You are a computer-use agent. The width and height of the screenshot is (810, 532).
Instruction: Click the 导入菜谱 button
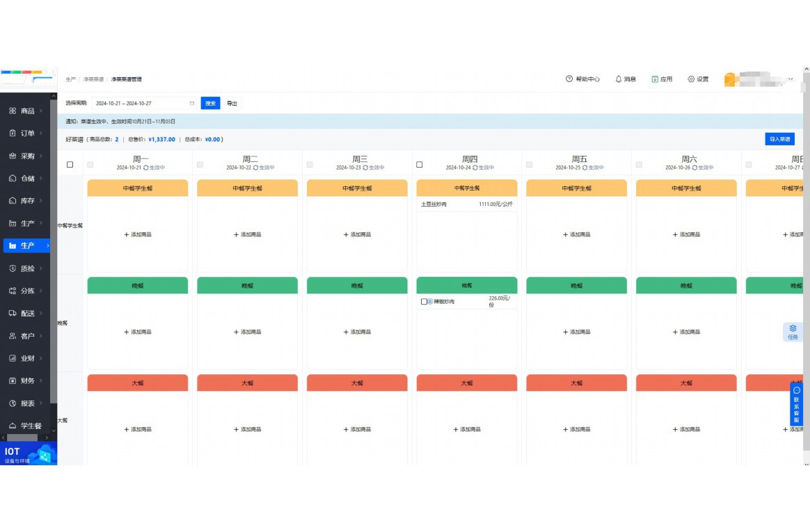tap(779, 139)
